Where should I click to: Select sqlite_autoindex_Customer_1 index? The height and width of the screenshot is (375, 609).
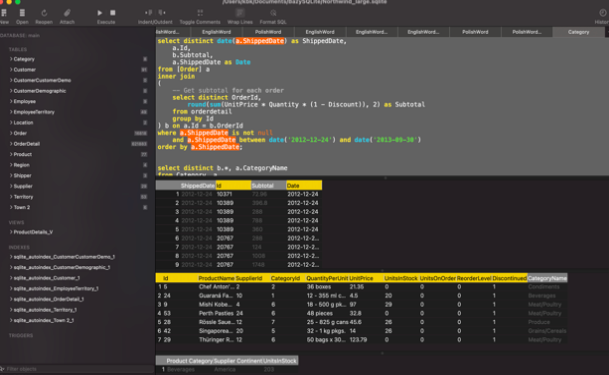point(47,278)
